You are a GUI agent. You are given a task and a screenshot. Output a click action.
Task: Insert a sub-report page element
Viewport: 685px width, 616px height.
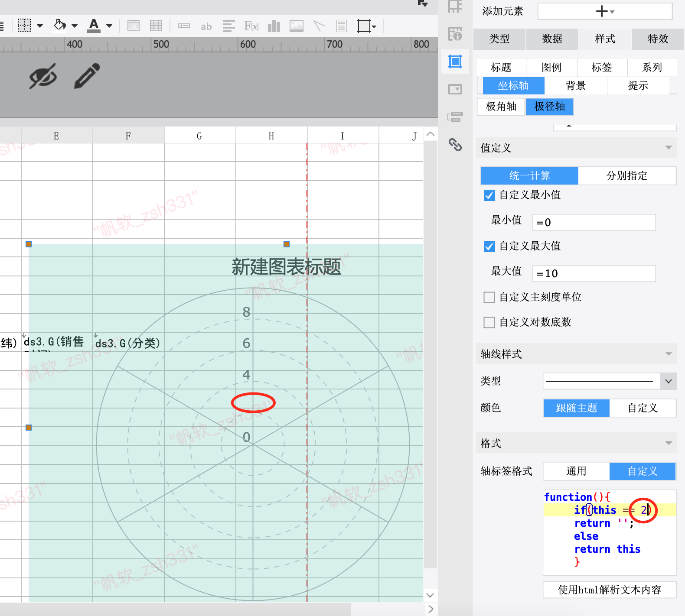pyautogui.click(x=342, y=26)
